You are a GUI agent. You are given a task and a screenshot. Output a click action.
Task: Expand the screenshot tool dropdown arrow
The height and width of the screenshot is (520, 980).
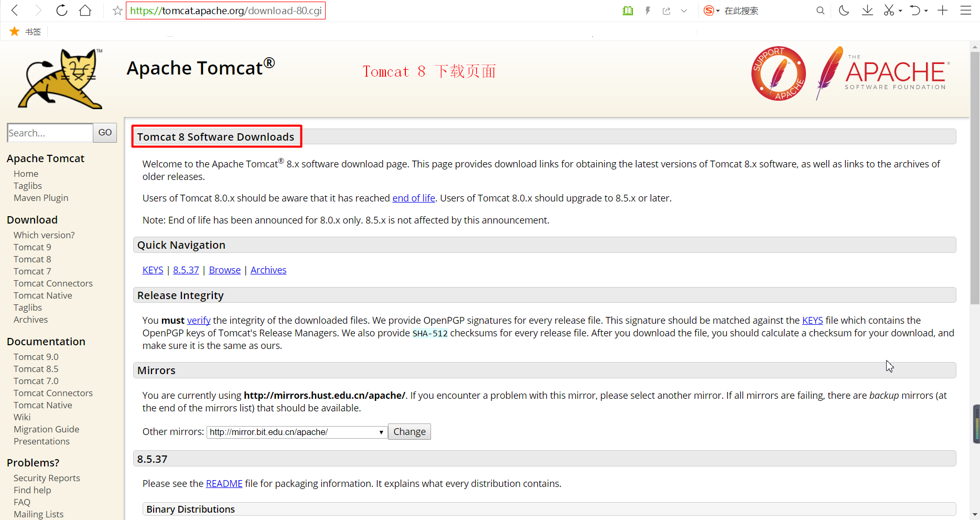point(900,10)
